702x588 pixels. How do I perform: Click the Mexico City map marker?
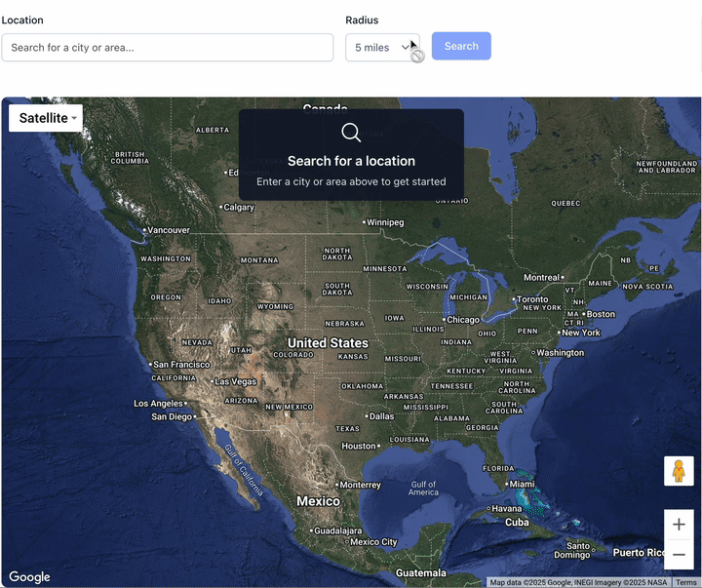[346, 542]
